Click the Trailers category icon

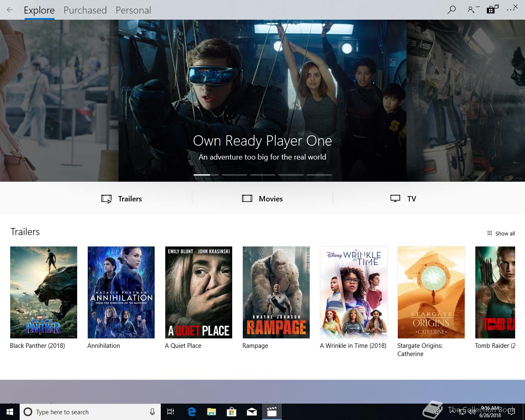[107, 199]
